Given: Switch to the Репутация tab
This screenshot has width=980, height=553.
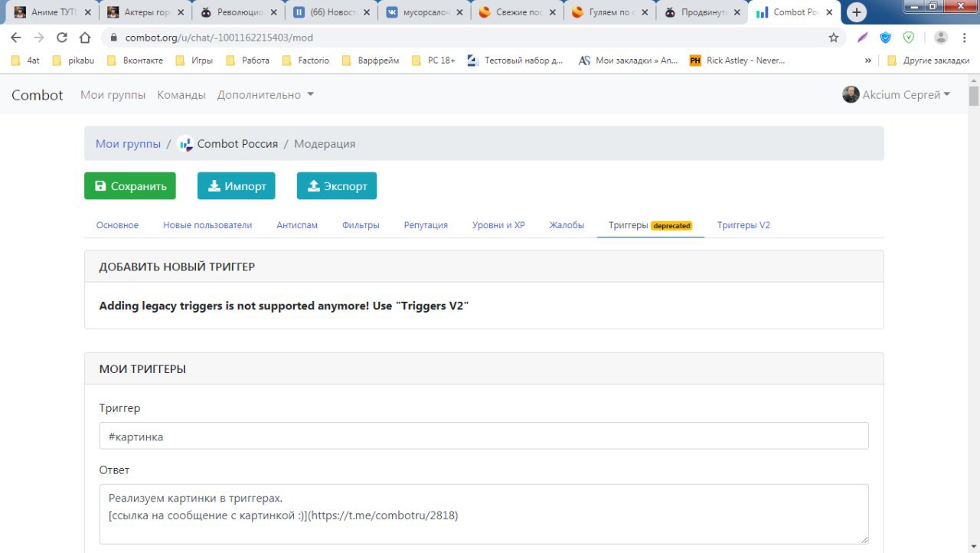Looking at the screenshot, I should coord(426,225).
